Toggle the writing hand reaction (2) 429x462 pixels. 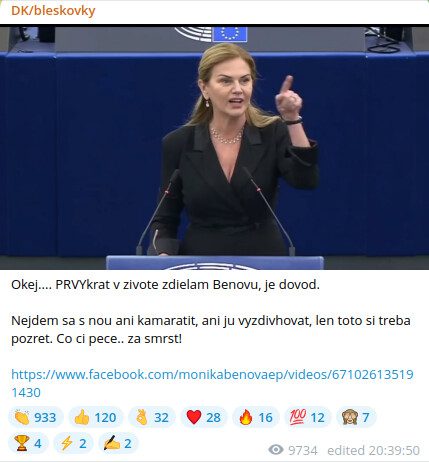coord(118,443)
